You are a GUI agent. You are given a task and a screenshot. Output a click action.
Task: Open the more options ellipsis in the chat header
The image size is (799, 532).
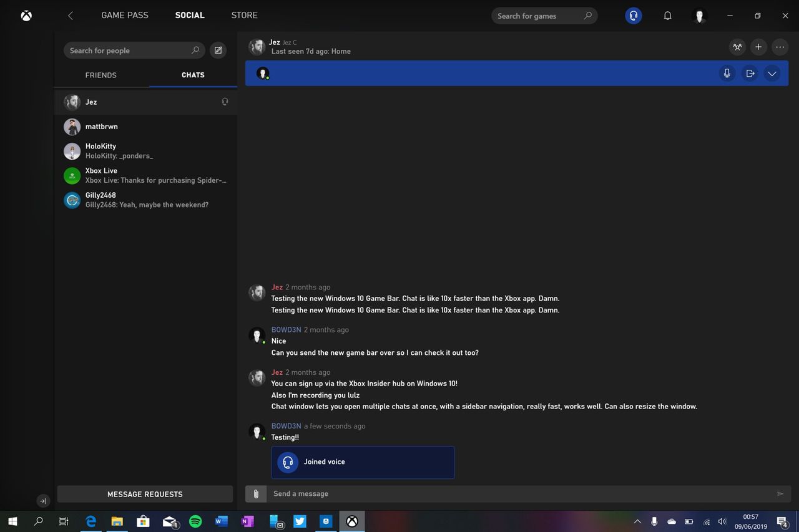780,47
